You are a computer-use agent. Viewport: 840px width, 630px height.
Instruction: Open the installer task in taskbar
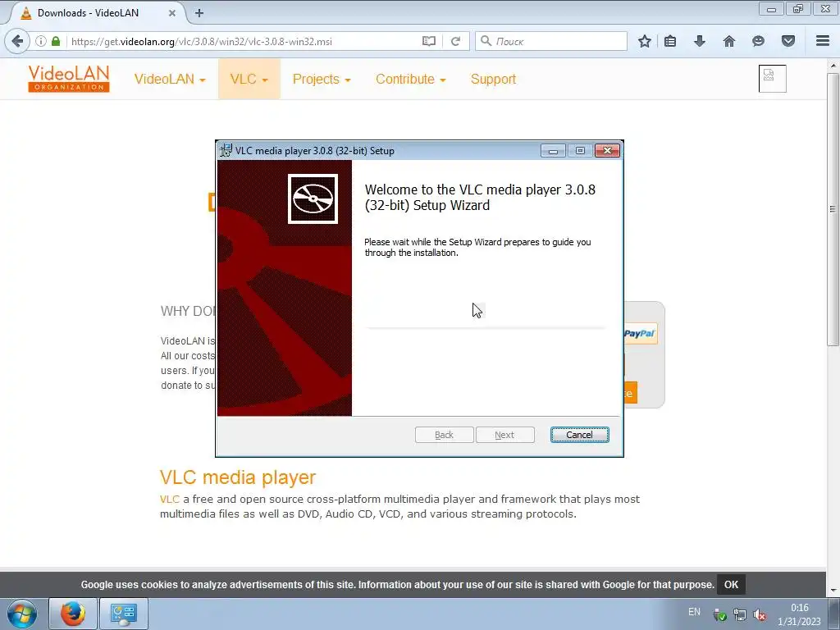(x=124, y=614)
